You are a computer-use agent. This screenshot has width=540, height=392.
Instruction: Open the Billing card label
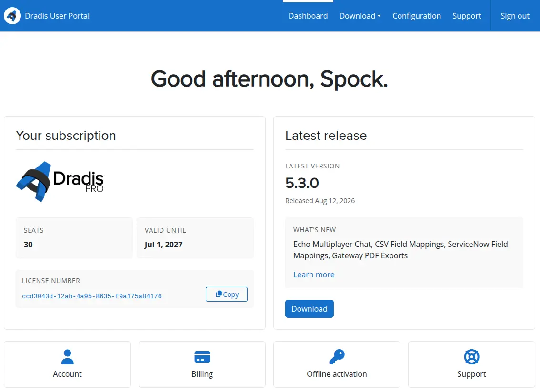(202, 374)
